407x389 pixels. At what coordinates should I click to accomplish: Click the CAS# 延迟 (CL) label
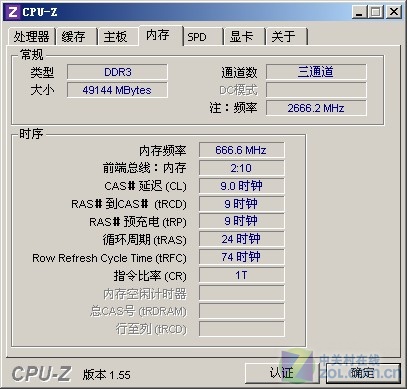pos(145,186)
